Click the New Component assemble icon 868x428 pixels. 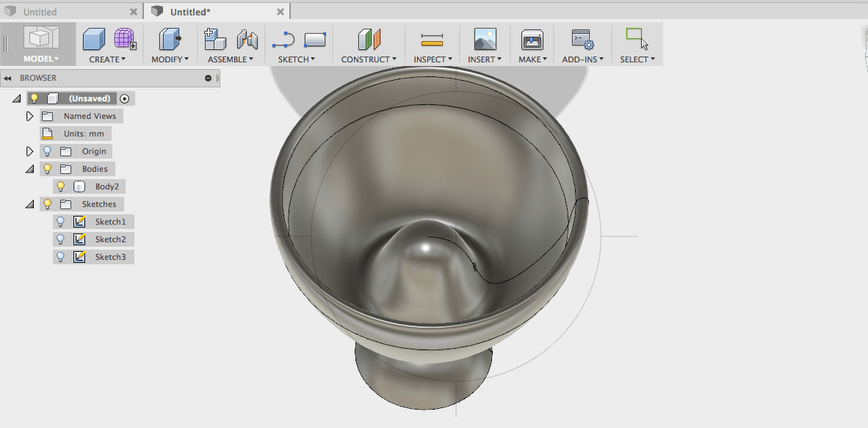(x=214, y=40)
